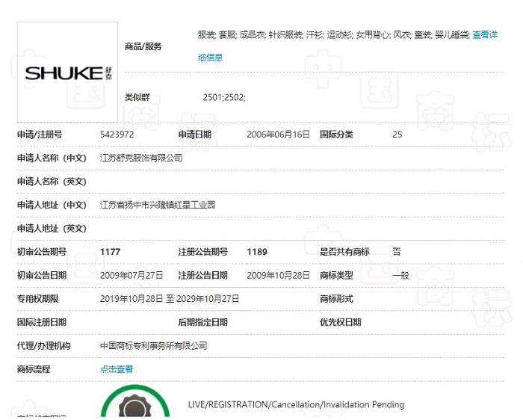Click the 后期指定日期 label
The image size is (523, 420).
coord(202,322)
